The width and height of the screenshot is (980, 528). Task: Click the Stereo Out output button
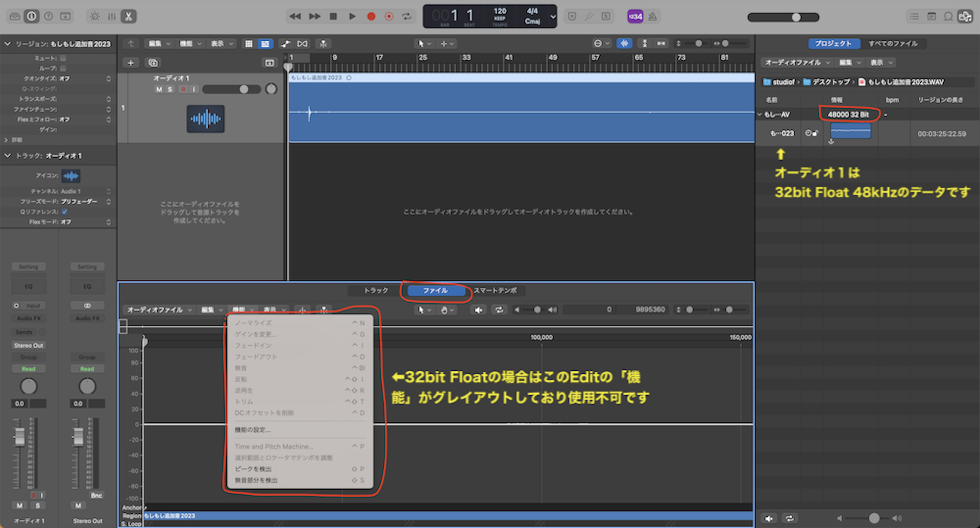point(28,345)
